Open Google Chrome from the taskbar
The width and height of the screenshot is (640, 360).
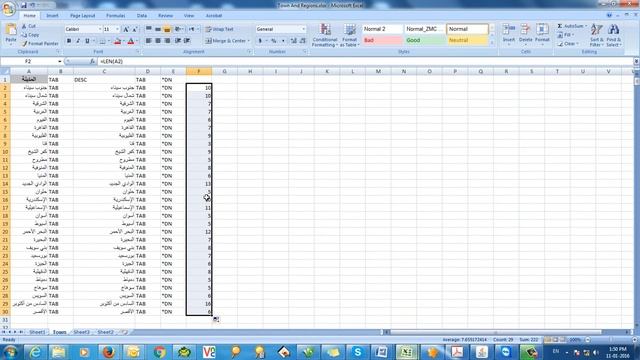point(160,352)
